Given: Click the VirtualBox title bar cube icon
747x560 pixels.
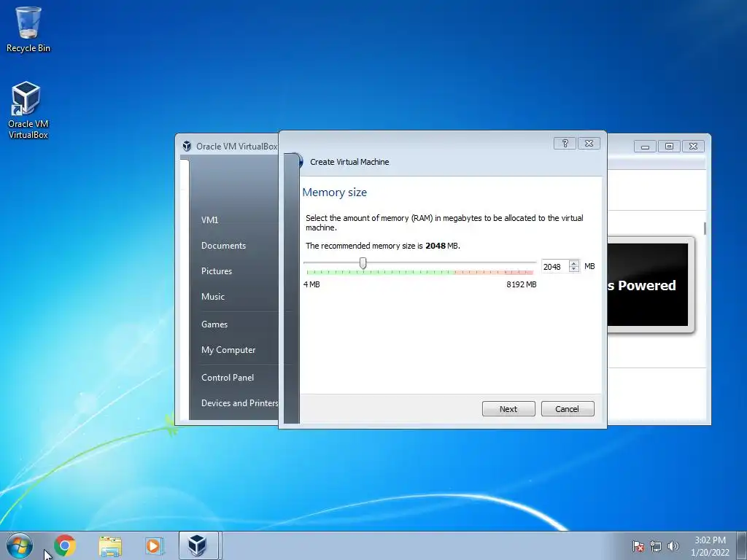Looking at the screenshot, I should pyautogui.click(x=187, y=146).
